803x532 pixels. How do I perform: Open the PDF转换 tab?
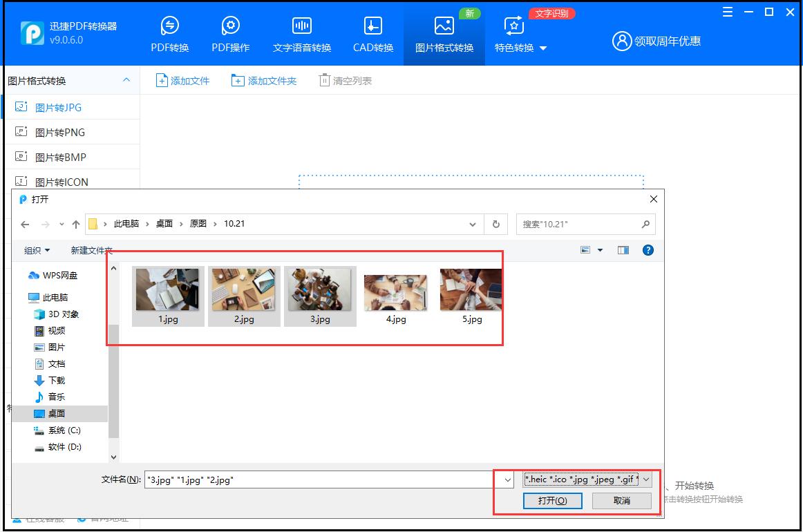(169, 35)
